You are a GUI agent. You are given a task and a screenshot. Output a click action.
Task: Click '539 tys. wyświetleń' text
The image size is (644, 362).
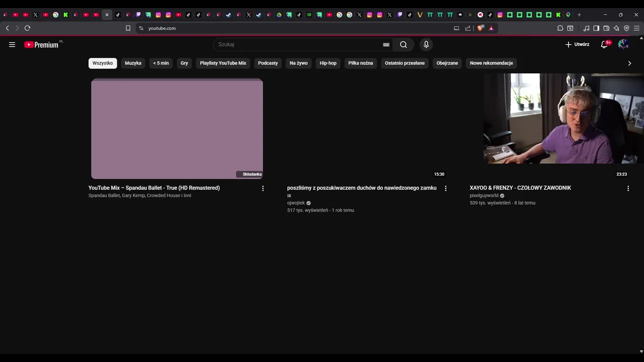490,203
